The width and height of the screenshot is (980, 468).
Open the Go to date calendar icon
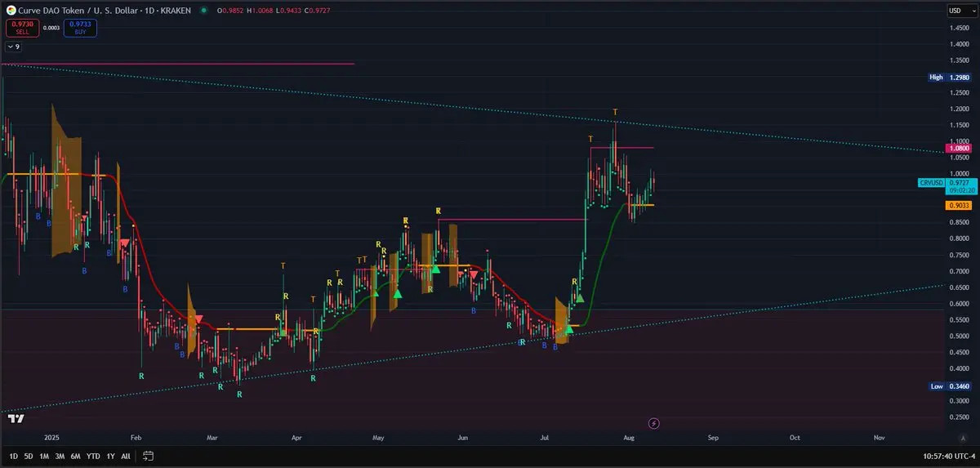(x=149, y=456)
